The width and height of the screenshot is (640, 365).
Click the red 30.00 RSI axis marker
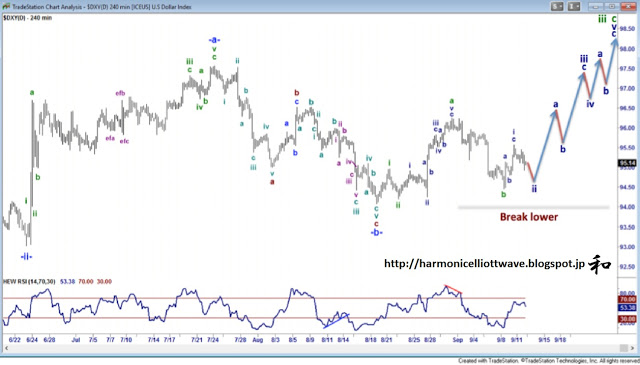coord(627,318)
